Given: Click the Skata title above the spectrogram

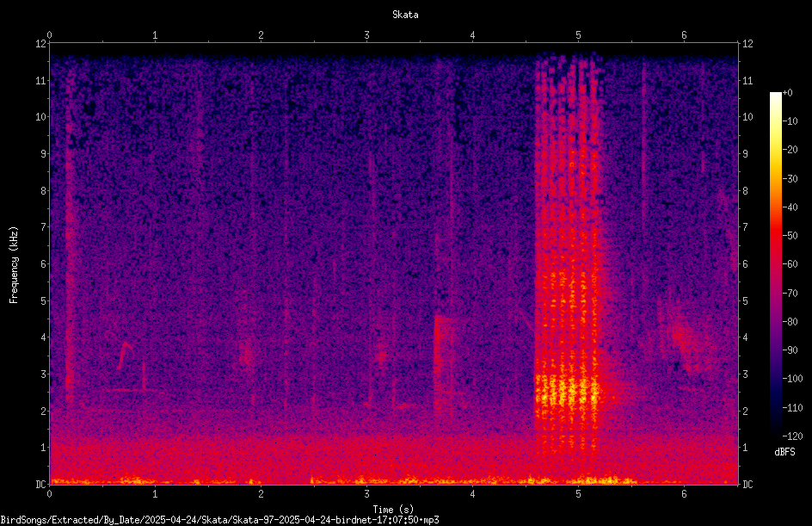Looking at the screenshot, I should [x=405, y=15].
